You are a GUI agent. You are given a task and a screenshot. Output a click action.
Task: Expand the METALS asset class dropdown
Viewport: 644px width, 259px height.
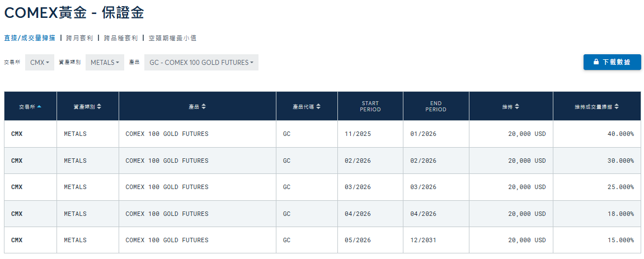coord(105,63)
